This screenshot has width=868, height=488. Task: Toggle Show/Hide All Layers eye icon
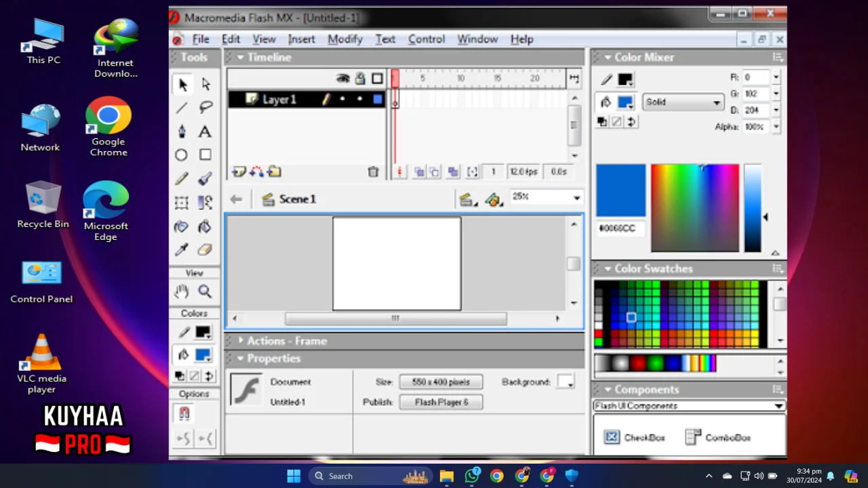[x=343, y=79]
